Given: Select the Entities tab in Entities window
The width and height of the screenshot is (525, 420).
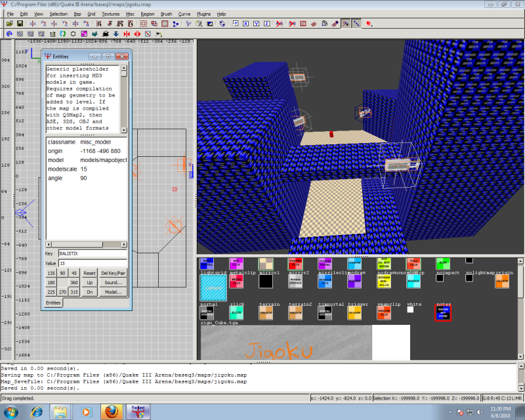Looking at the screenshot, I should (x=53, y=303).
